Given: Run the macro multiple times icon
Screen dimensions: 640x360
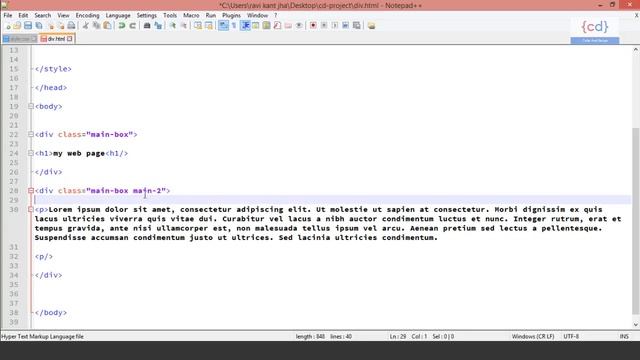Looking at the screenshot, I should (x=345, y=26).
